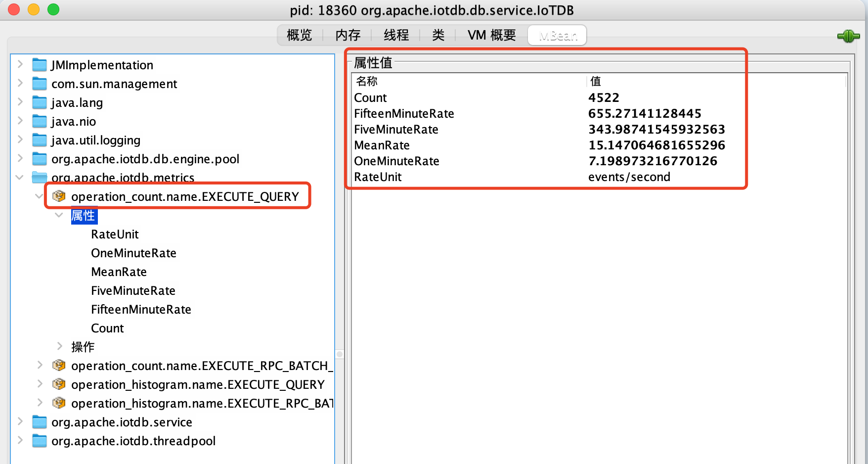The image size is (868, 464).
Task: Click the com.sun.management folder icon
Action: [x=40, y=84]
